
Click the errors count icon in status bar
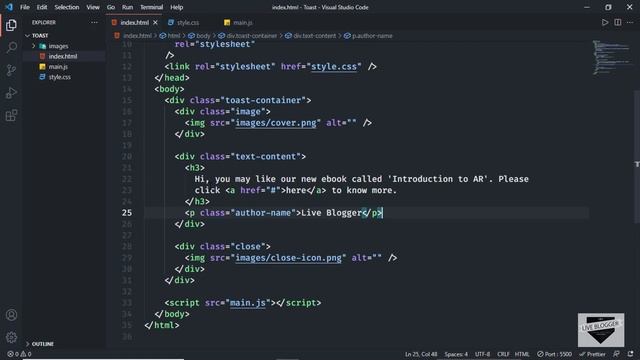pos(13,354)
